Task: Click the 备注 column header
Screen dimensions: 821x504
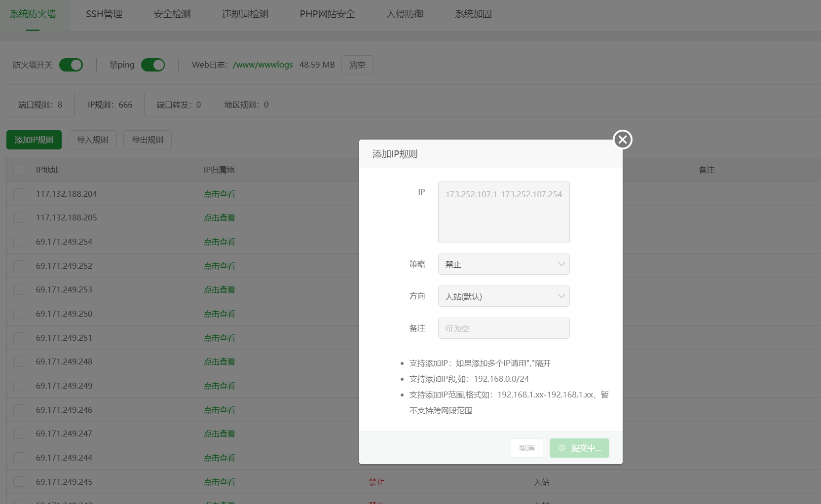Action: pyautogui.click(x=707, y=170)
